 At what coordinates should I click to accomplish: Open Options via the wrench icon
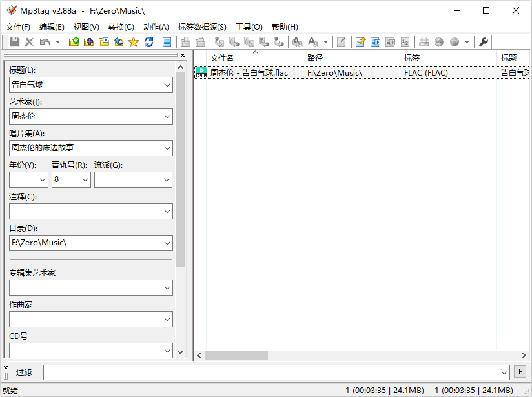(x=484, y=42)
